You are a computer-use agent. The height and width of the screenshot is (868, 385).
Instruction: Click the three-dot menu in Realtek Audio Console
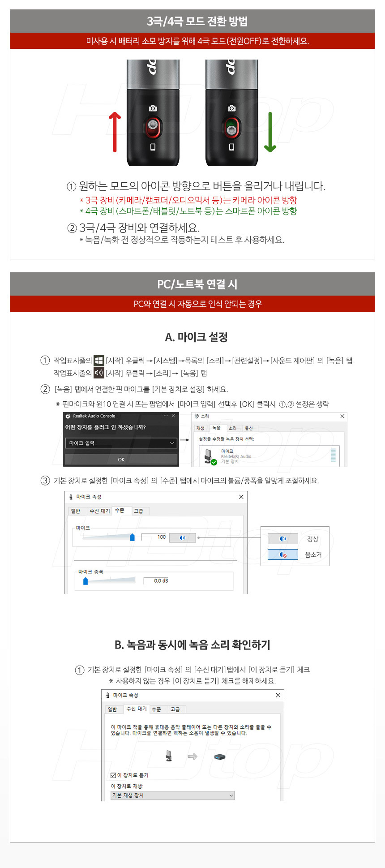coord(166,416)
